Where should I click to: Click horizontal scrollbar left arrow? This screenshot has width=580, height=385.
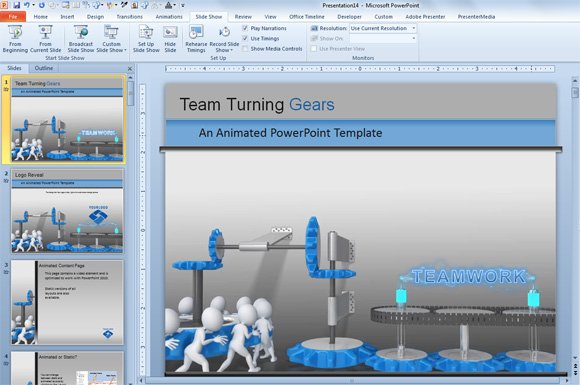(x=141, y=380)
